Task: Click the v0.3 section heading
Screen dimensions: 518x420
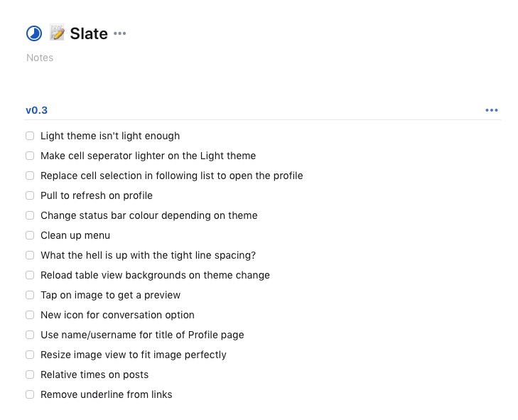Action: 37,110
